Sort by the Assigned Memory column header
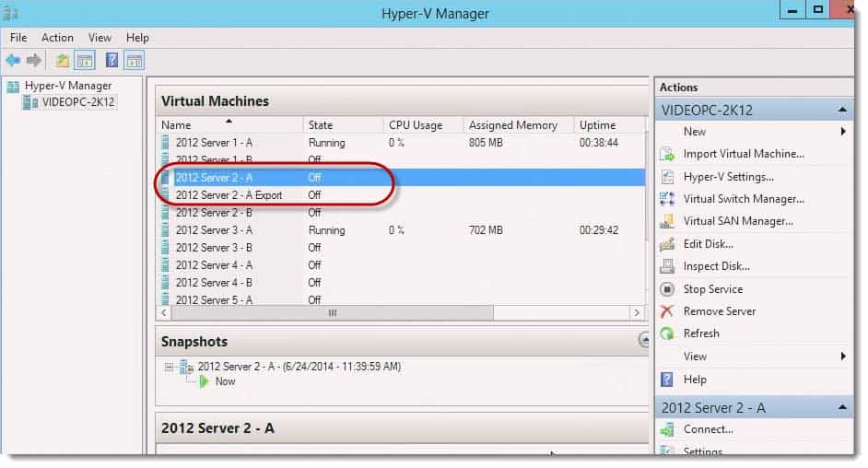 point(518,125)
